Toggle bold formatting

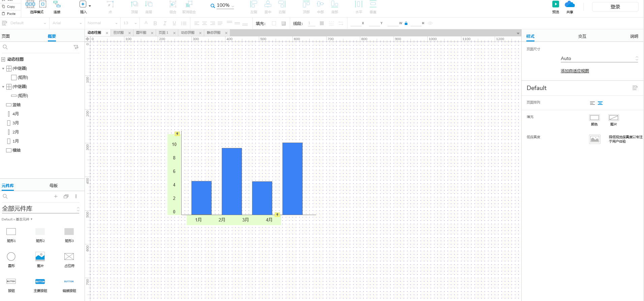coord(155,23)
